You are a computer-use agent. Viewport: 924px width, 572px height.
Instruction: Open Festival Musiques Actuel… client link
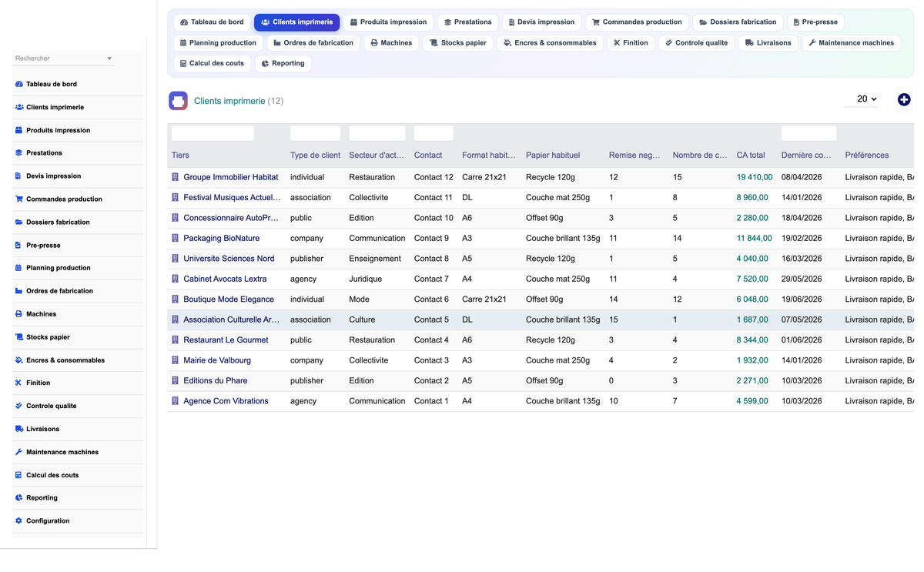tap(232, 198)
